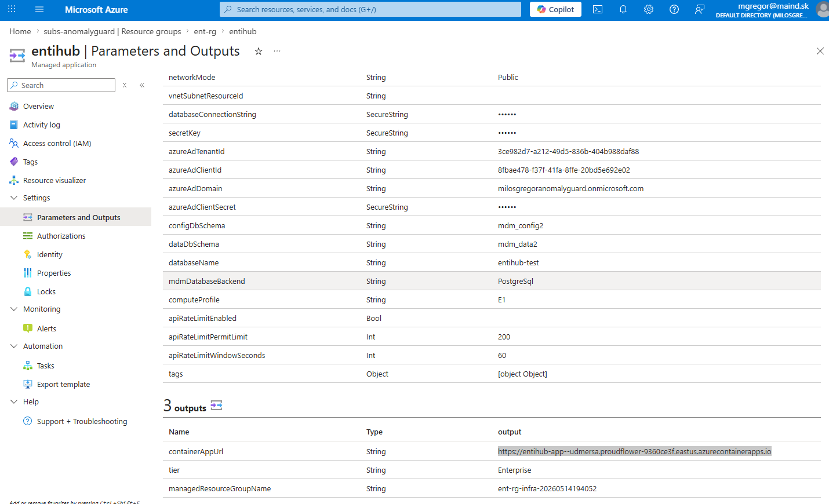Close the entihub blade
Screen dimensions: 829x504
coord(820,51)
